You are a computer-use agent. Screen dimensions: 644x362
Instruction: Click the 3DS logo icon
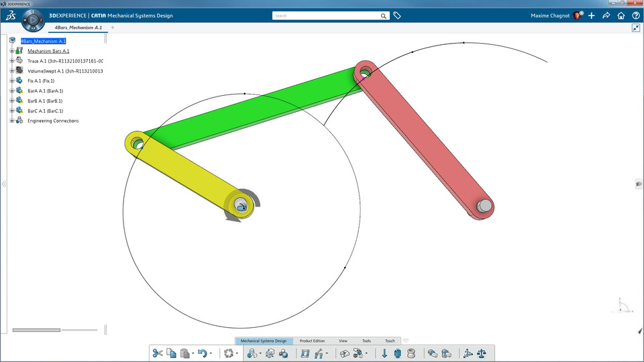10,15
